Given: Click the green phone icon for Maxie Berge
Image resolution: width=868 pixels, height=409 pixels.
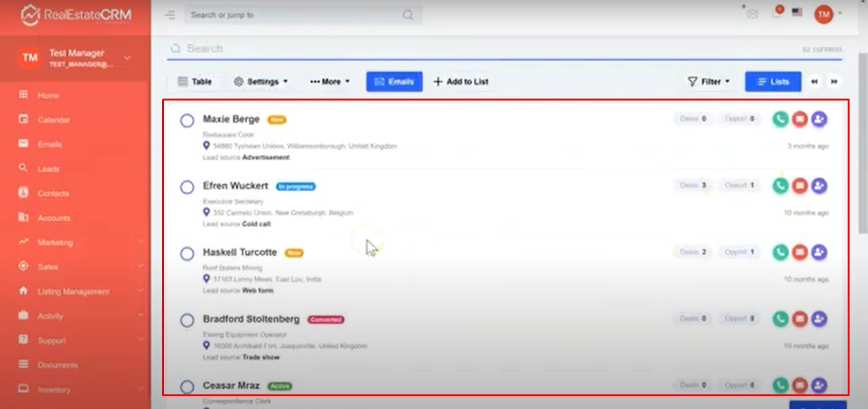Looking at the screenshot, I should (x=780, y=120).
